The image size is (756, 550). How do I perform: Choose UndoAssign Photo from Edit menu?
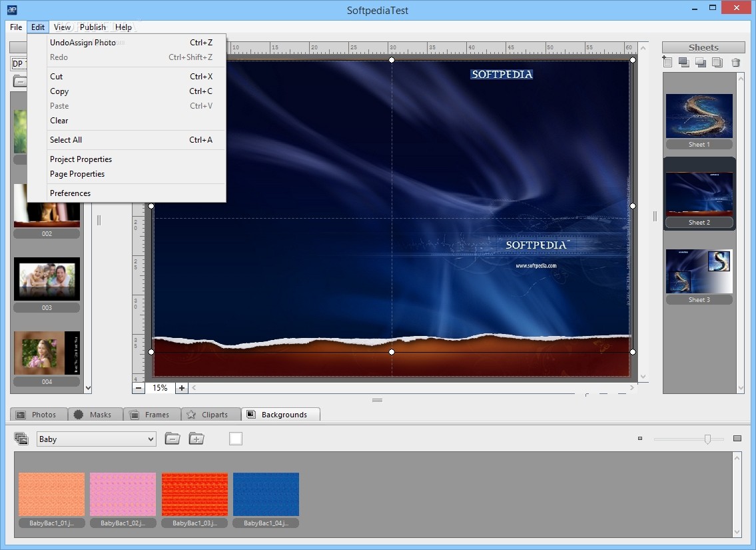(127, 43)
